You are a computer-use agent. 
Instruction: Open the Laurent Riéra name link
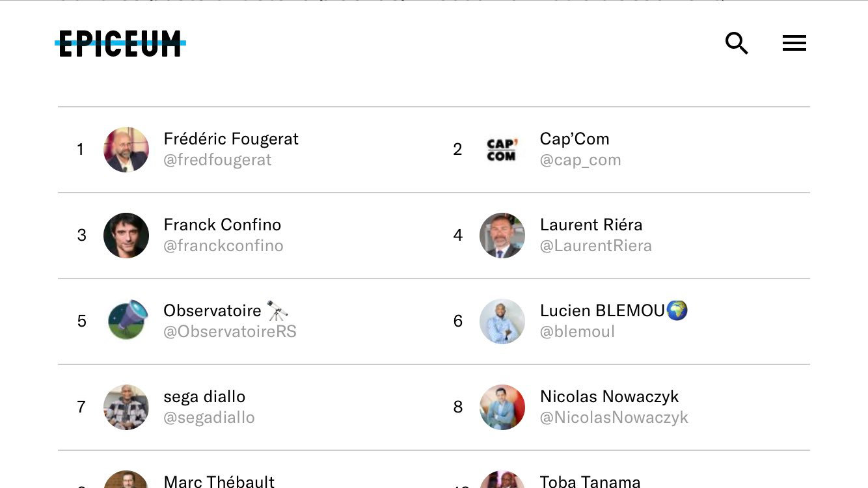591,224
